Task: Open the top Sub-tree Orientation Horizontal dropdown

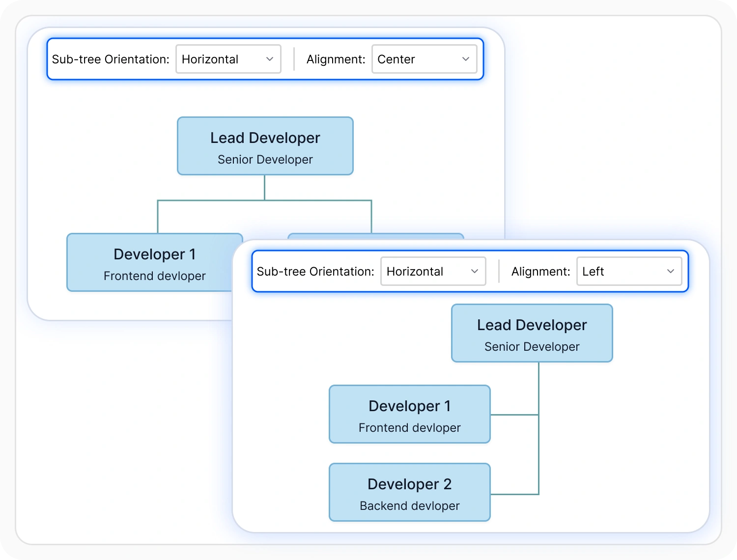Action: [228, 59]
